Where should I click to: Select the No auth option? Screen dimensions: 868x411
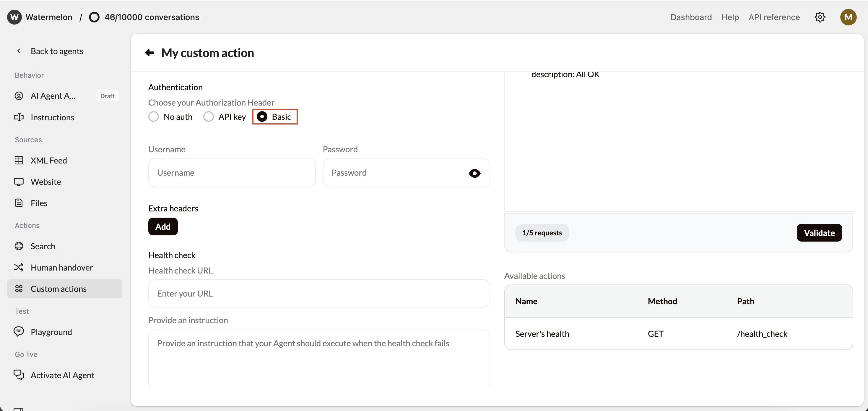[x=154, y=116]
